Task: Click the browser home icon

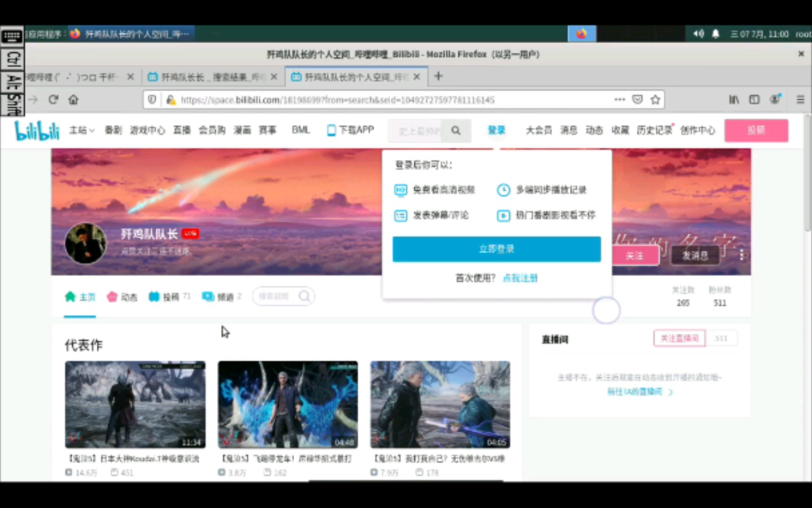Action: [x=74, y=99]
